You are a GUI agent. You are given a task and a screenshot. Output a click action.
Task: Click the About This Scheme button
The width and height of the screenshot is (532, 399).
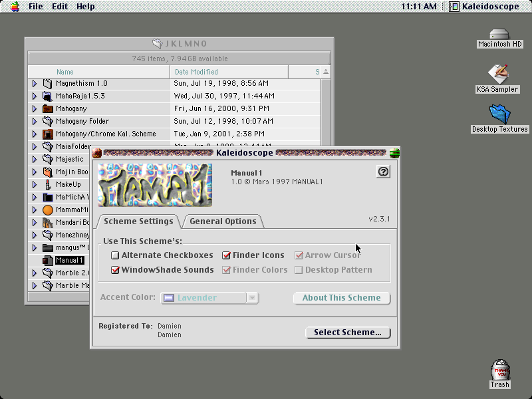point(342,298)
